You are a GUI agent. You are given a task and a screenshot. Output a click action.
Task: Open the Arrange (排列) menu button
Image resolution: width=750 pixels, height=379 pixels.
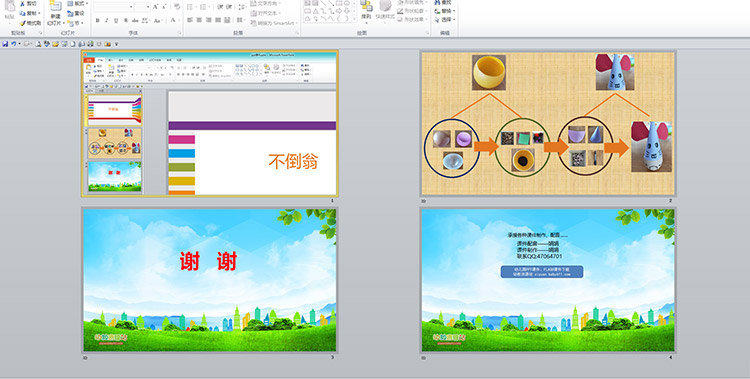pyautogui.click(x=366, y=11)
